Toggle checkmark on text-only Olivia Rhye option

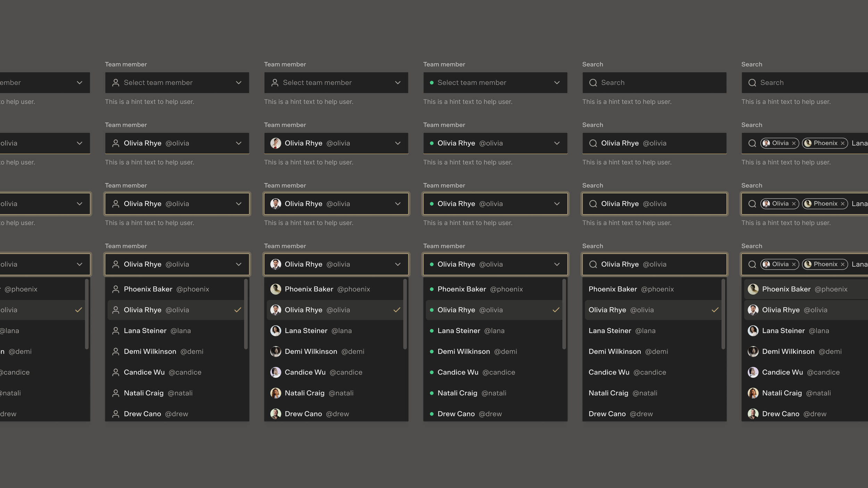click(x=715, y=310)
